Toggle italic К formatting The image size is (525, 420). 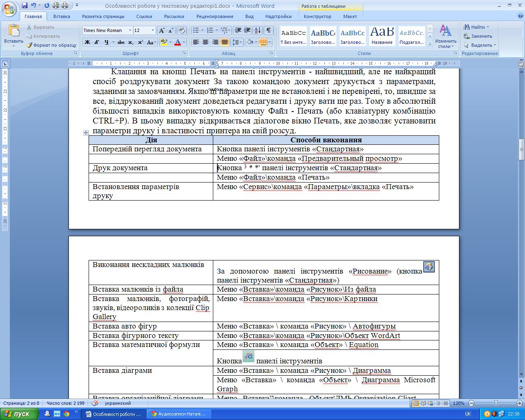click(97, 42)
